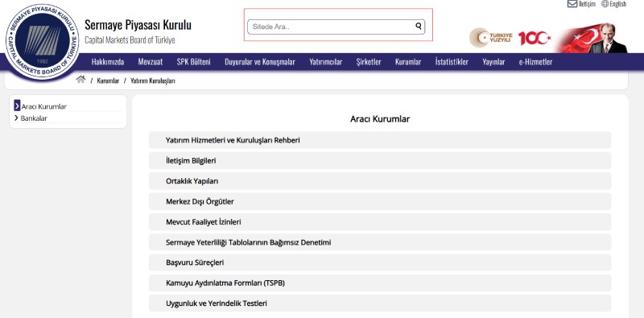Screen dimensions: 644x318
Task: Click Sermaye Piyasası Kurulu title
Action: 138,25
